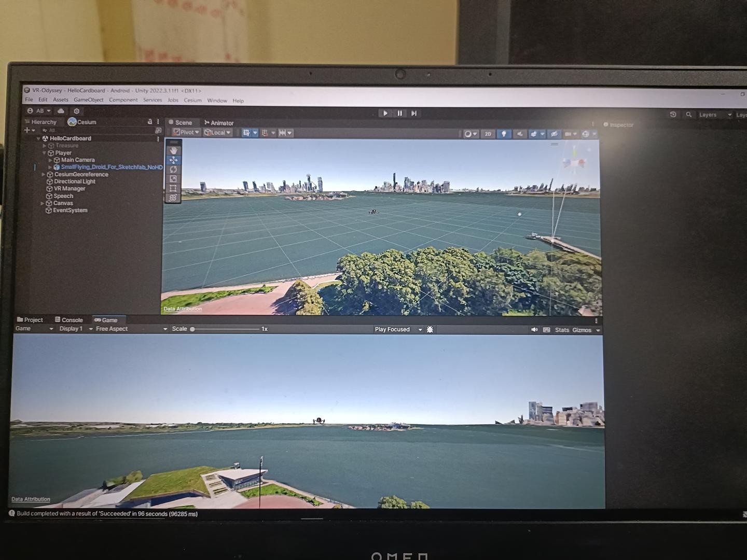This screenshot has width=747, height=560.
Task: Open HelloCardboard scene options menu
Action: pos(158,139)
